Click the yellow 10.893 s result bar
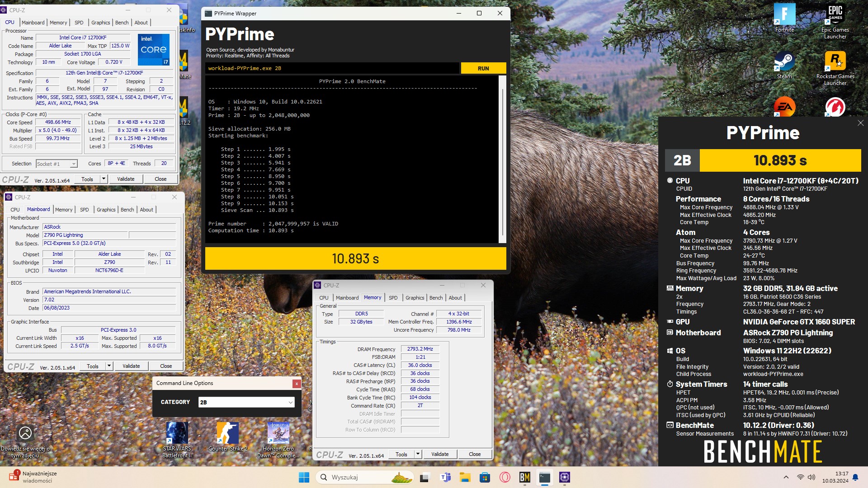Screen dimensions: 868x488 pos(355,258)
